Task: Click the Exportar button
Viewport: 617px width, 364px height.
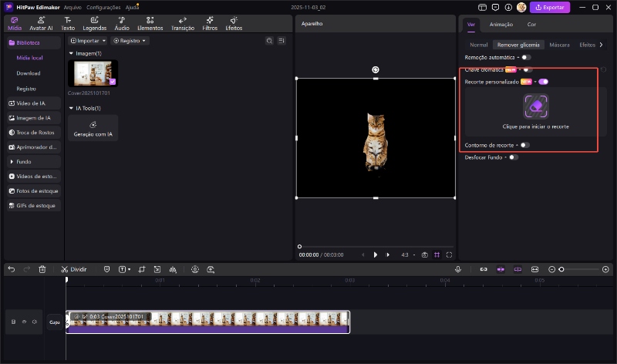Action: pos(551,7)
